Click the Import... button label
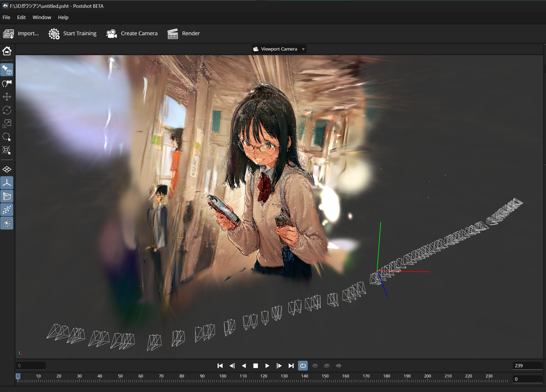546x392 pixels. [x=28, y=33]
